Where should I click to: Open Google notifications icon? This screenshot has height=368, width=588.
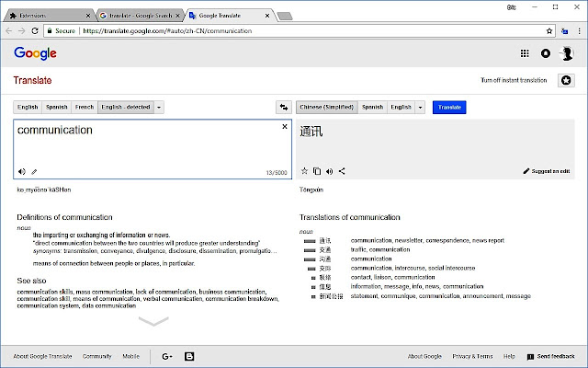pyautogui.click(x=546, y=53)
